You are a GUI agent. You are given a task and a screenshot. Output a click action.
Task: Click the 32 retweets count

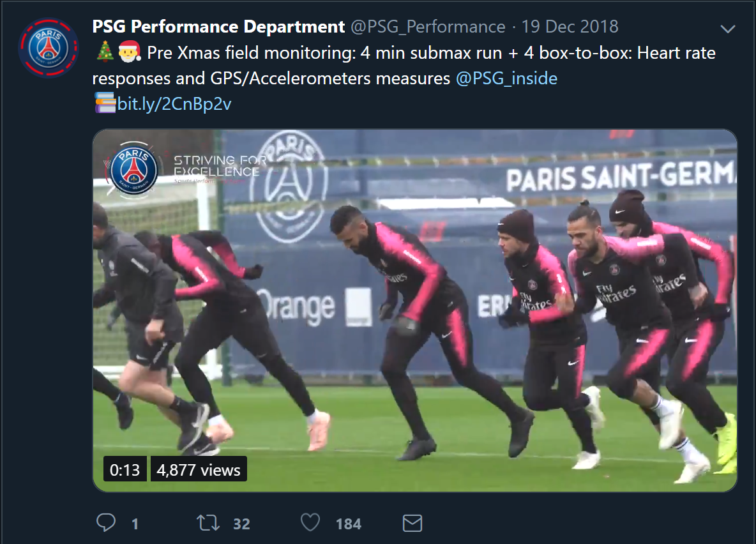click(x=241, y=524)
